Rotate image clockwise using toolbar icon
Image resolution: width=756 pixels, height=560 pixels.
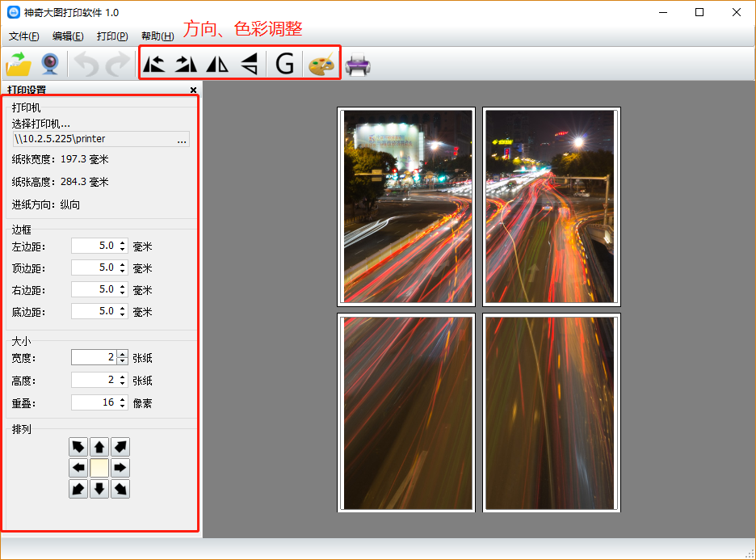coord(187,63)
